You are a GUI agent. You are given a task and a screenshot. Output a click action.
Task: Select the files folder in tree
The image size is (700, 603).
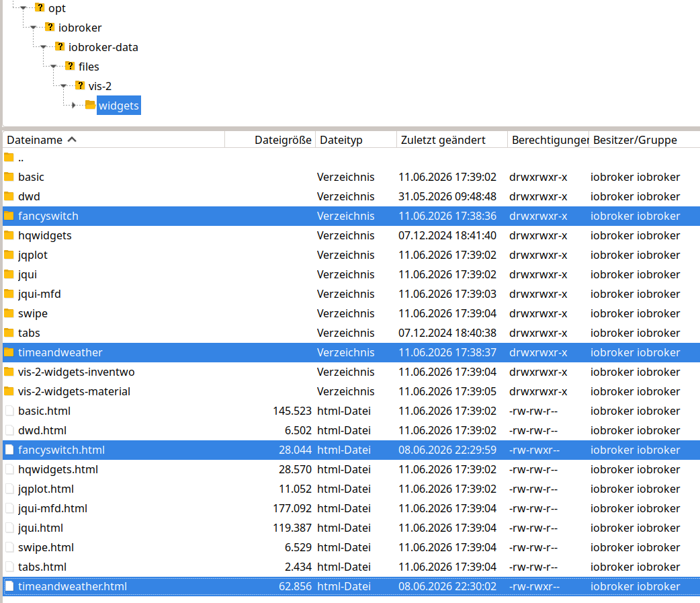[89, 67]
